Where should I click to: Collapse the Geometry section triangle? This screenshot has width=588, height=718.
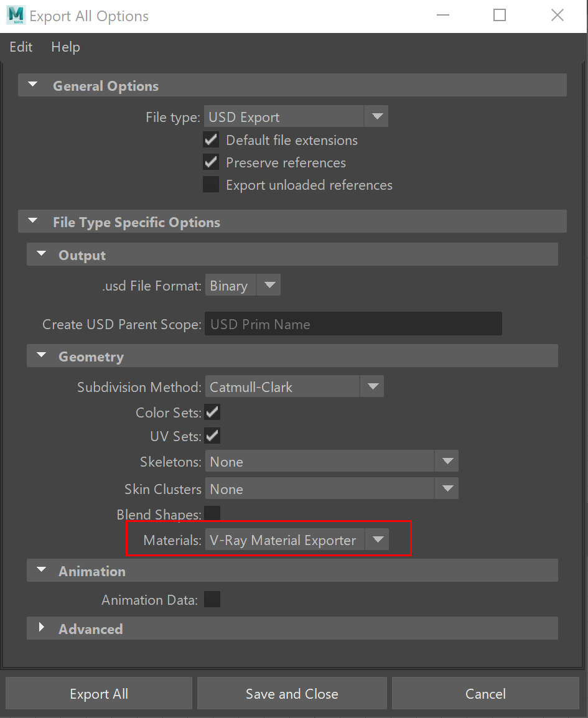[42, 356]
